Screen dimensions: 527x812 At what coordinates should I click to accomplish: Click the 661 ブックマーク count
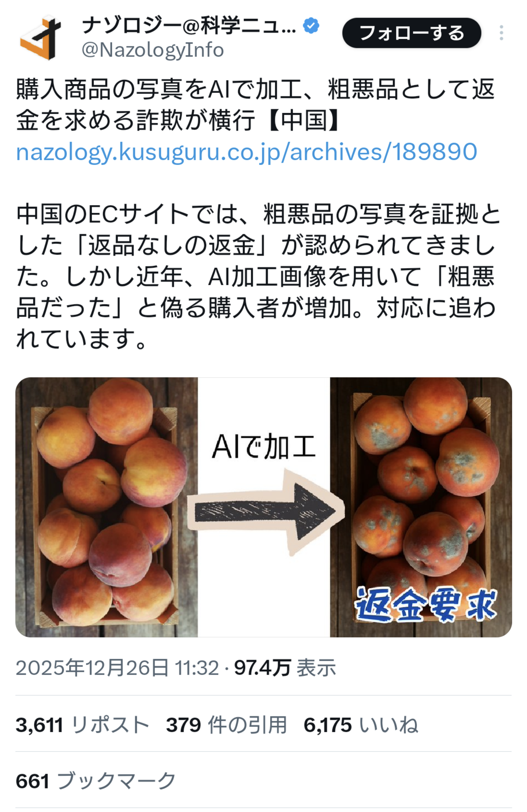point(96,781)
